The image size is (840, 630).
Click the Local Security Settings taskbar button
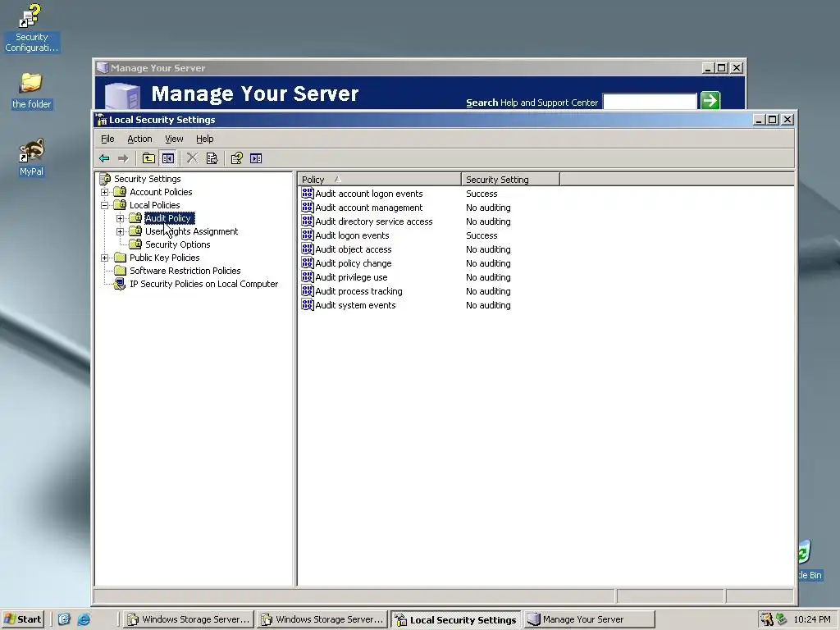(x=456, y=620)
